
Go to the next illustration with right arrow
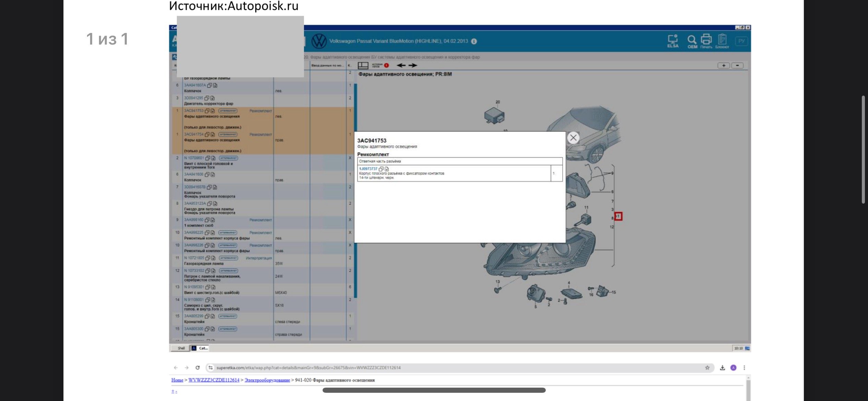(x=413, y=65)
